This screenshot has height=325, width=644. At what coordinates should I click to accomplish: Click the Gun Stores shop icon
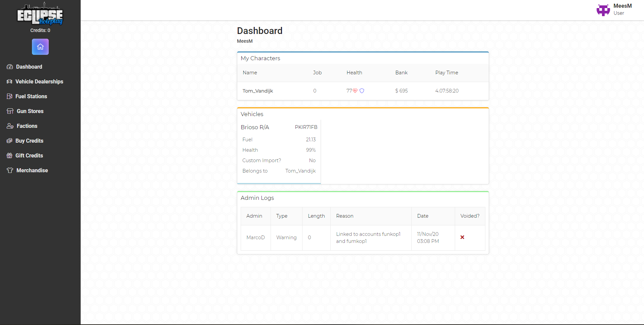10,111
